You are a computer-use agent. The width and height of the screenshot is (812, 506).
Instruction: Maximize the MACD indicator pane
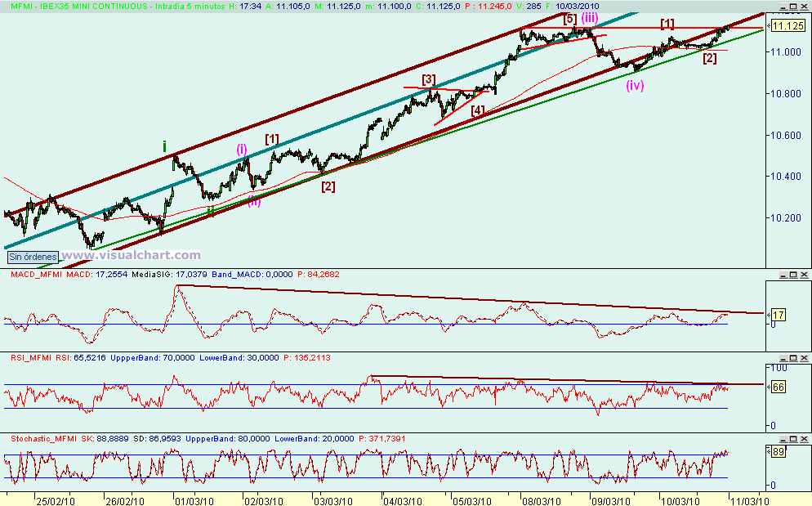(x=794, y=275)
